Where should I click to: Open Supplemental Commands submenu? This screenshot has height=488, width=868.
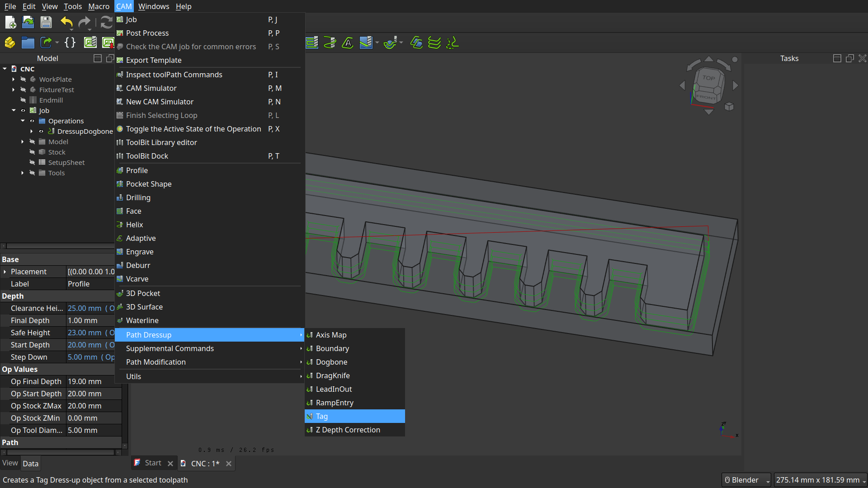(210, 348)
